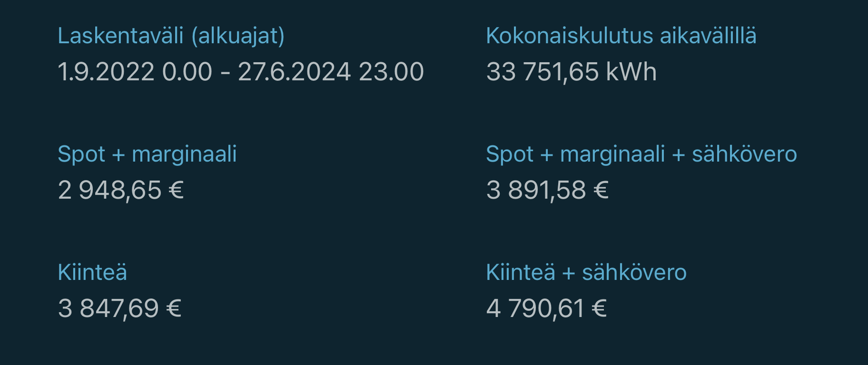Select the 2 948,65 amount
868x365 pixels.
coord(109,190)
